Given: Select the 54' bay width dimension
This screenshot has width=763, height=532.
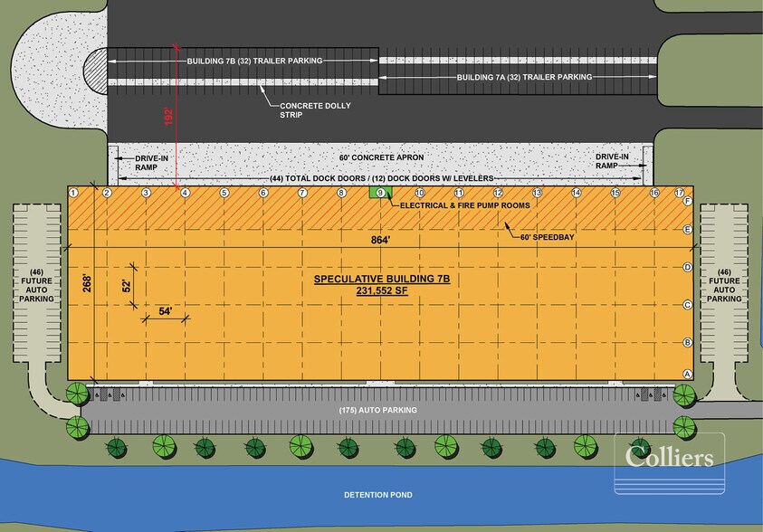Looking at the screenshot, I should 164,309.
